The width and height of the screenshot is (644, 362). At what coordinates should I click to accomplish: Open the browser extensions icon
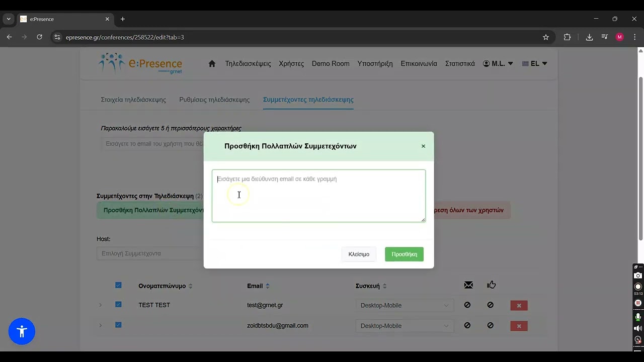pyautogui.click(x=567, y=37)
